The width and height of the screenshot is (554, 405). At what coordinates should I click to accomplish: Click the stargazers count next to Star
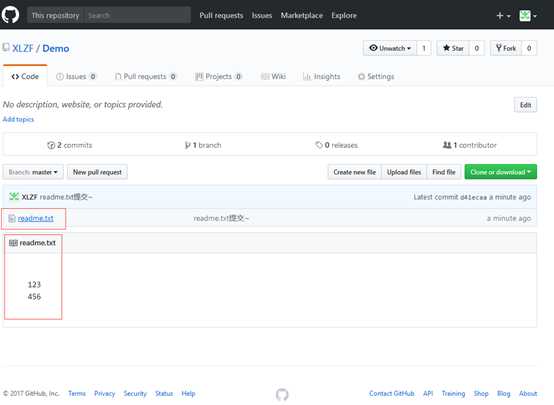[477, 48]
